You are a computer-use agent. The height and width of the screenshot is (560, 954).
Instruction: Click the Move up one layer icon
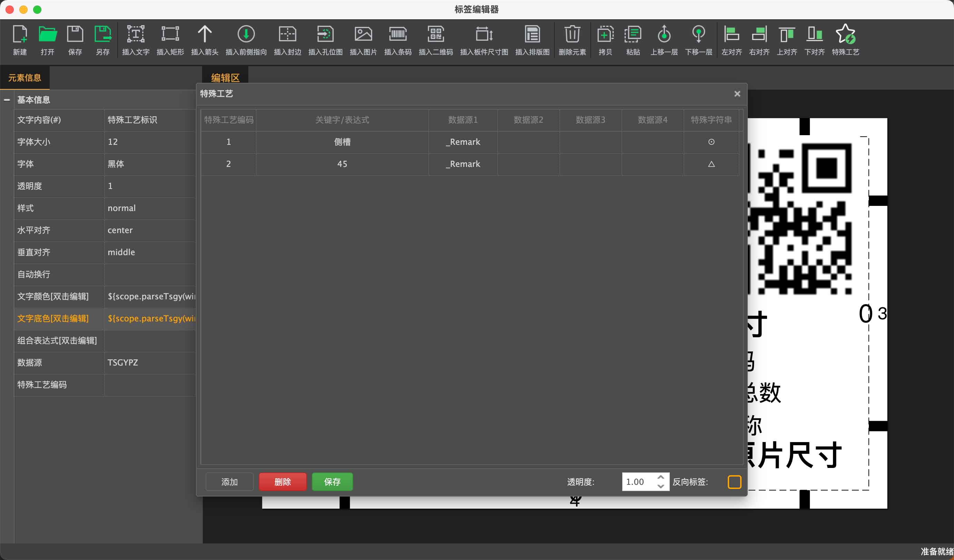pyautogui.click(x=664, y=35)
